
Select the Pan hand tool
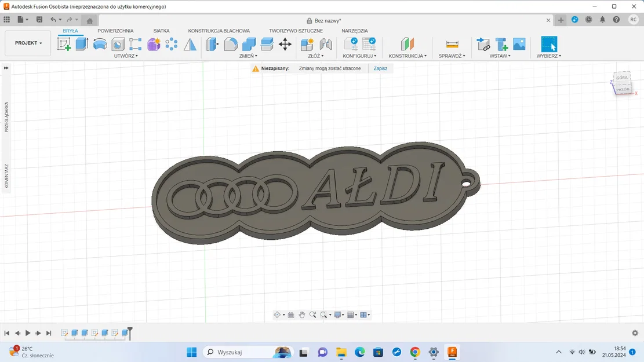pos(302,315)
